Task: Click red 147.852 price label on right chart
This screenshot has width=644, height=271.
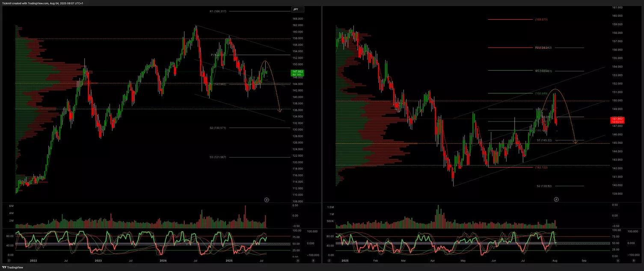Action: [x=618, y=120]
